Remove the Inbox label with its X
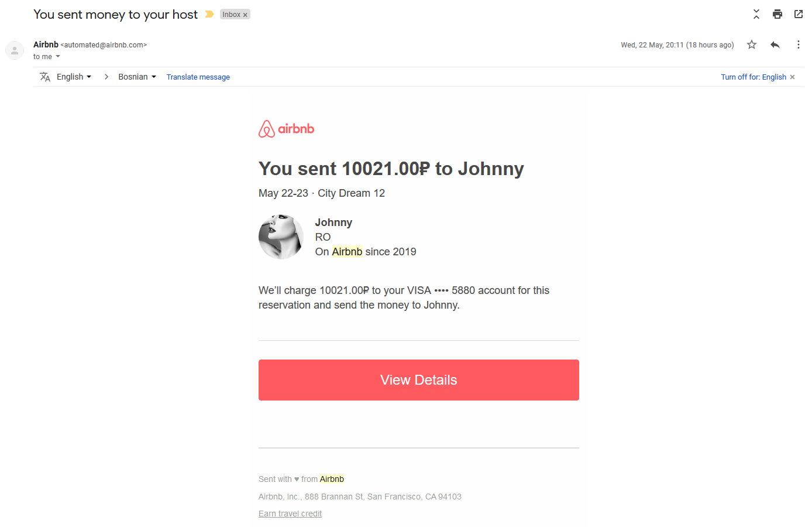Viewport: 812px width, 527px height. click(x=245, y=15)
